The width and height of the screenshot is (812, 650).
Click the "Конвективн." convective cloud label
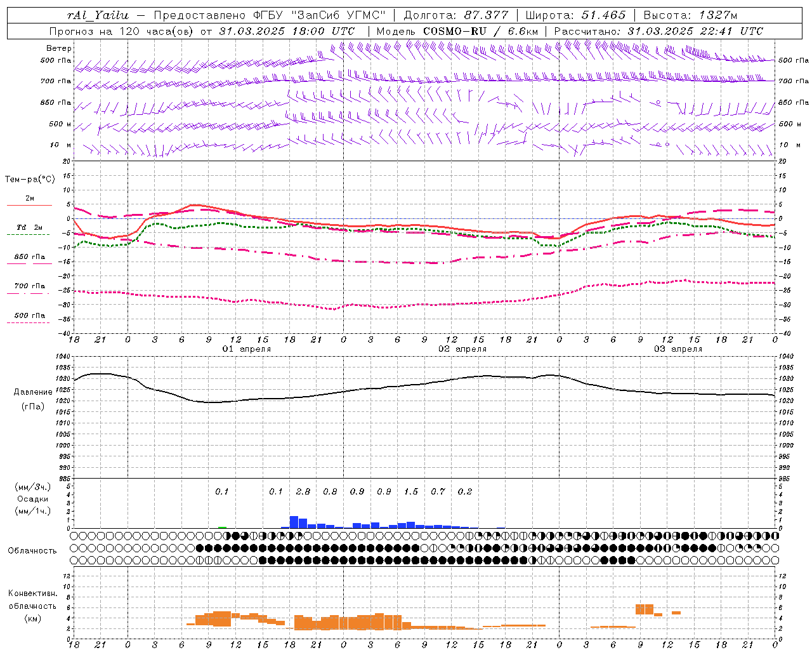click(x=33, y=594)
